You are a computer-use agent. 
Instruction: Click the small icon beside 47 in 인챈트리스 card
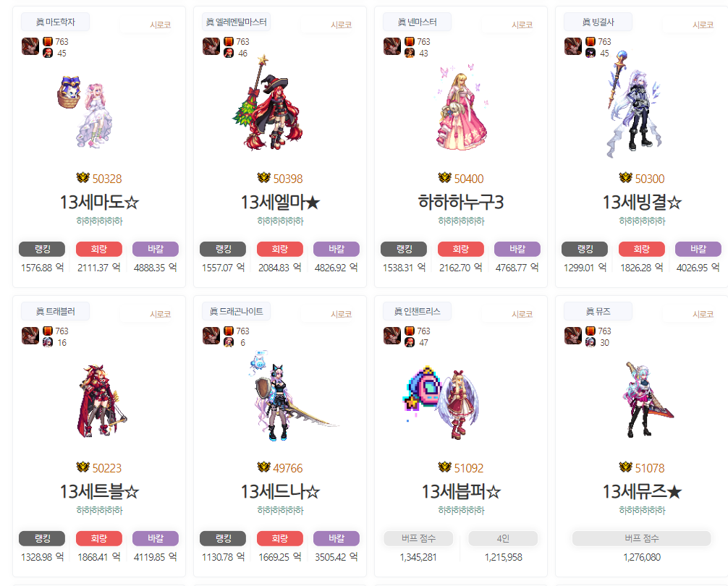pos(410,342)
